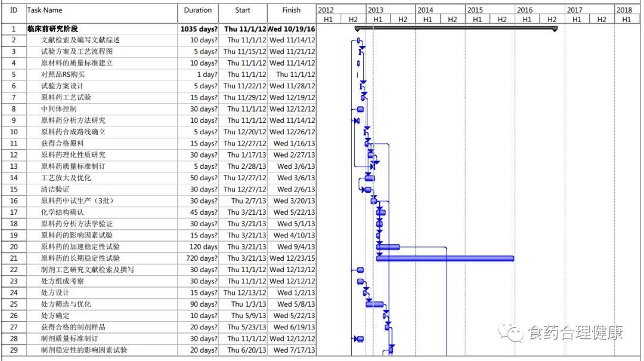Select the Duration column header
The height and width of the screenshot is (361, 644).
pos(197,10)
